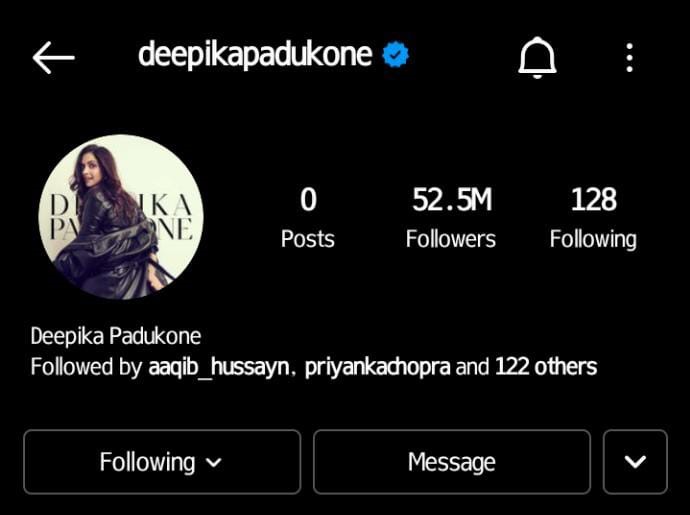This screenshot has width=690, height=515.
Task: Open the aaqib_hussayn follower profile
Action: (219, 367)
